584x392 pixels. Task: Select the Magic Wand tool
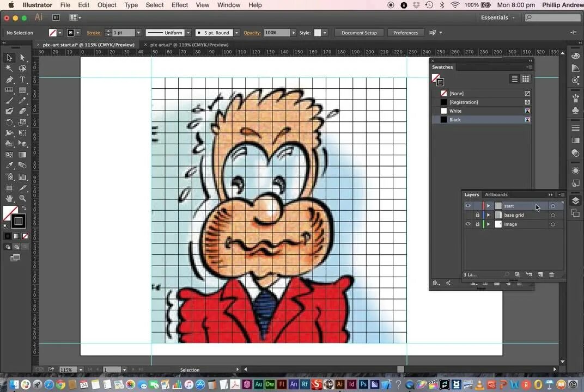pos(9,69)
